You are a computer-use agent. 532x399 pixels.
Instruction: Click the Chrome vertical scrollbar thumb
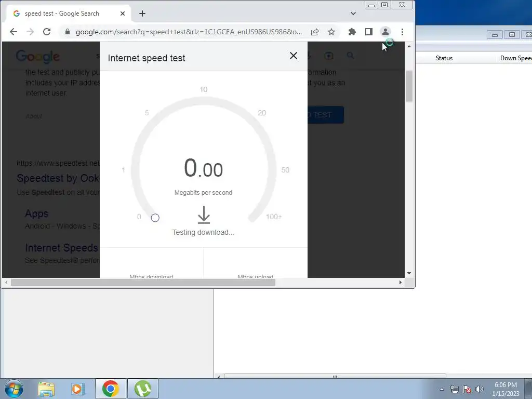pyautogui.click(x=409, y=86)
